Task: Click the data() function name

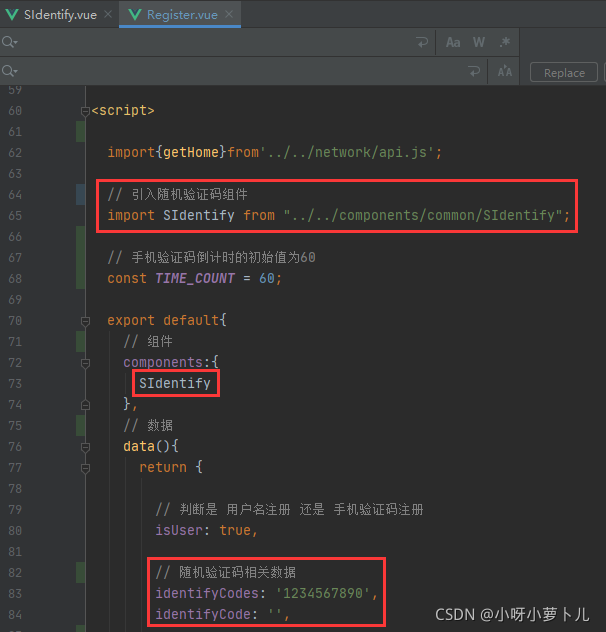Action: coord(139,447)
